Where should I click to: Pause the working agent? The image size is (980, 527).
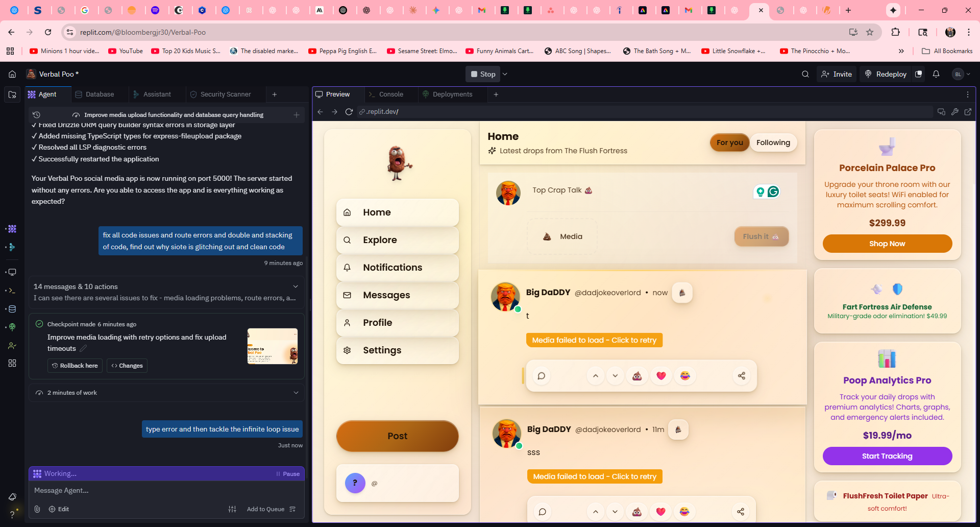(x=288, y=474)
